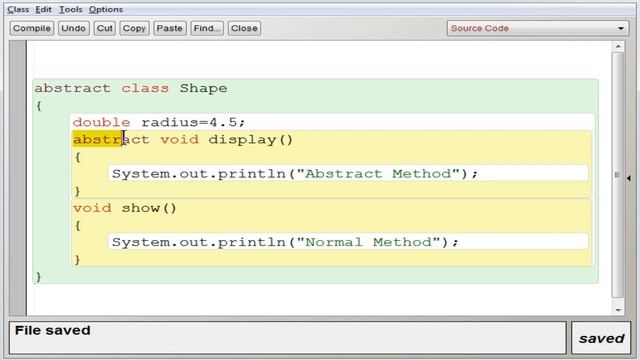Click the scrollbar down arrow
The image size is (640, 360).
(618, 310)
